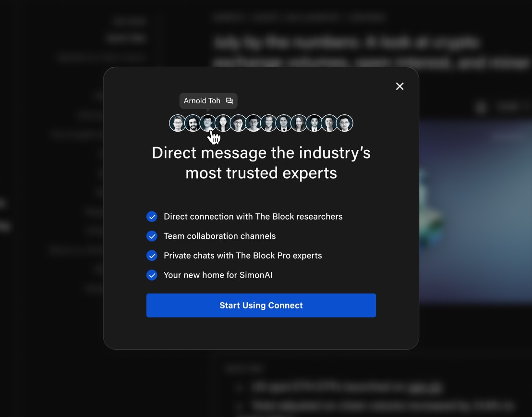532x417 pixels.
Task: Click the Arnold Toh tooltip label
Action: click(x=202, y=101)
